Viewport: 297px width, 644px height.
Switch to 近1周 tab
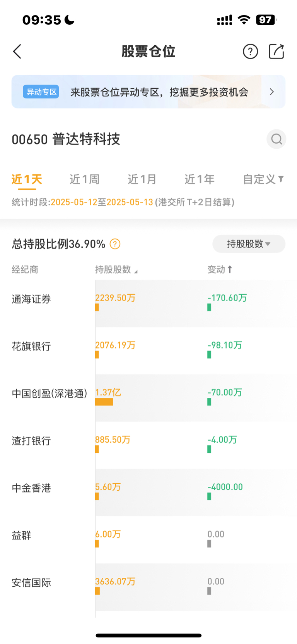pos(85,179)
